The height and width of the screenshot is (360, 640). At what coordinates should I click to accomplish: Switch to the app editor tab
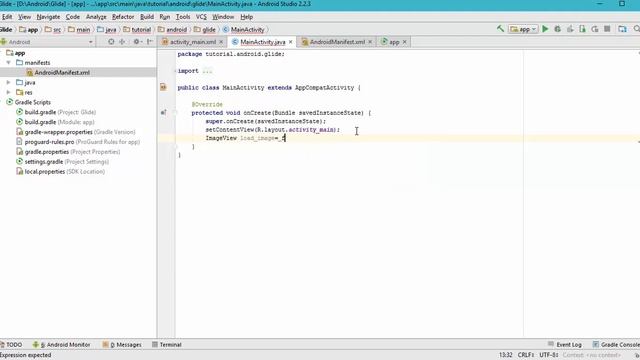tap(393, 42)
